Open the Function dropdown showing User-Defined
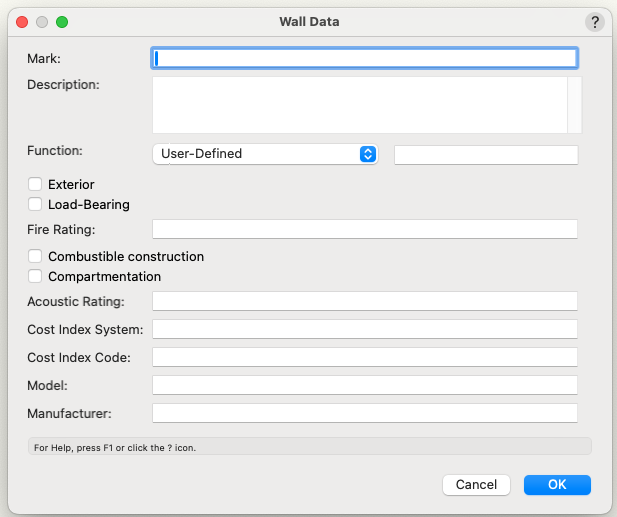The image size is (617, 517). point(264,154)
